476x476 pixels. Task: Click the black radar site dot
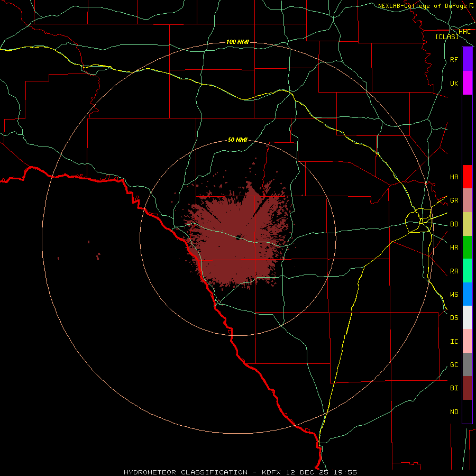point(239,237)
